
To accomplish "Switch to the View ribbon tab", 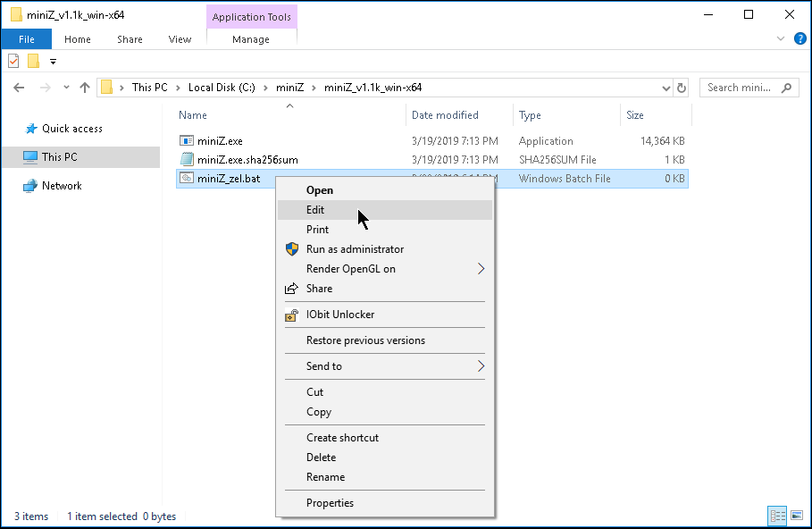I will pyautogui.click(x=180, y=39).
